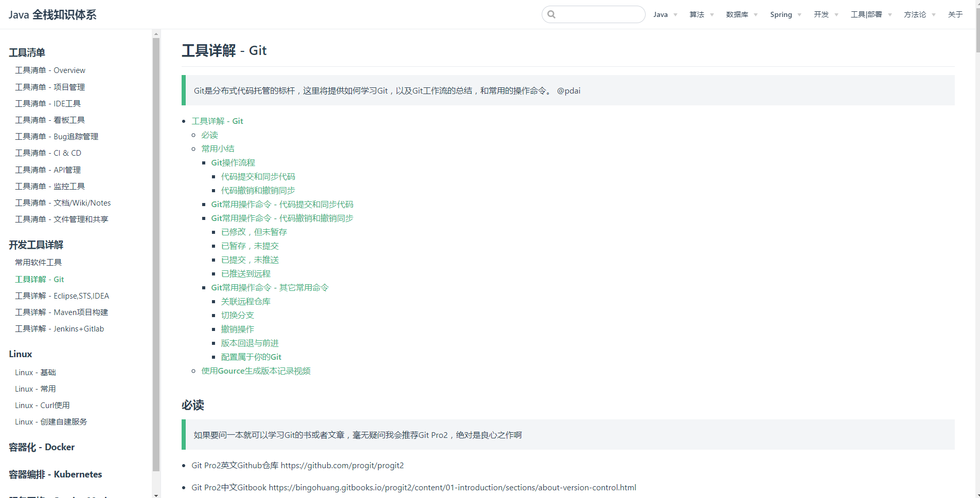Jump to 撤销操作 section link
The width and height of the screenshot is (980, 498).
pos(238,329)
